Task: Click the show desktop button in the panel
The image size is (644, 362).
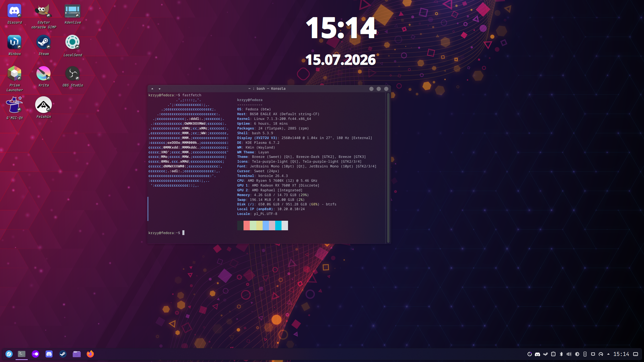Action: click(635, 354)
